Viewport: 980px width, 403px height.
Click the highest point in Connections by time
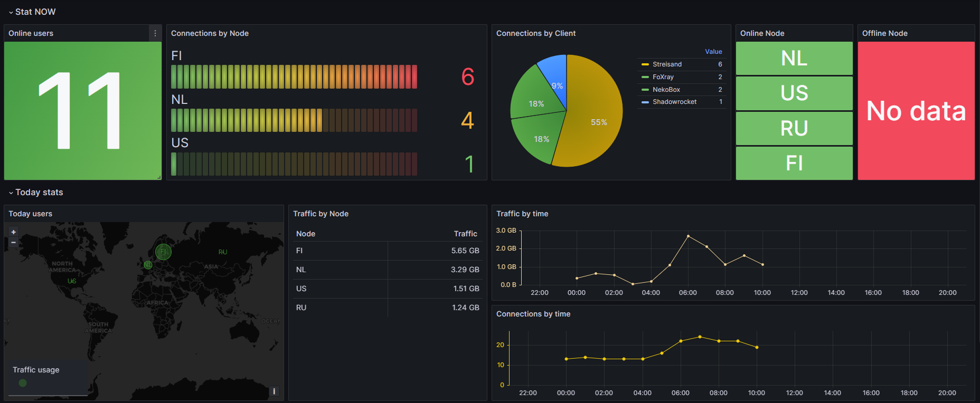point(700,337)
